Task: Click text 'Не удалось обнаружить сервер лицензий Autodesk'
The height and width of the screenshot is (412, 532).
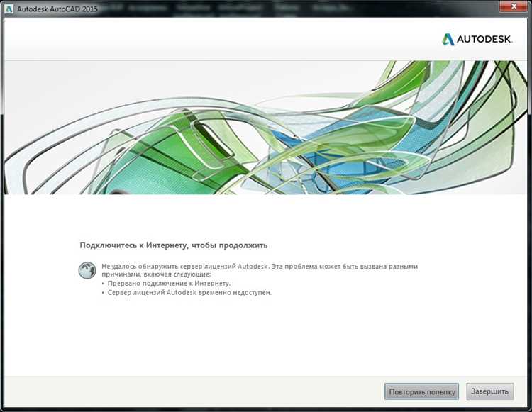Action: (x=185, y=266)
